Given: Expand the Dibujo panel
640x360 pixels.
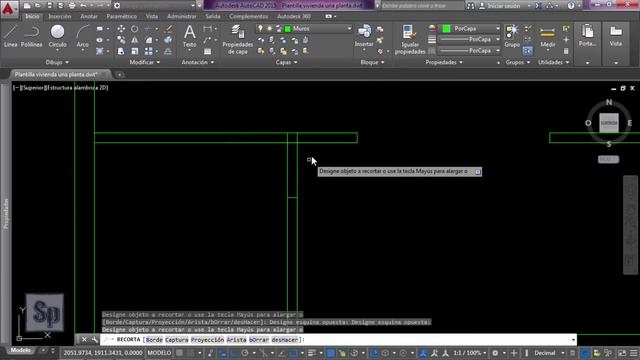Looking at the screenshot, I should pyautogui.click(x=57, y=62).
